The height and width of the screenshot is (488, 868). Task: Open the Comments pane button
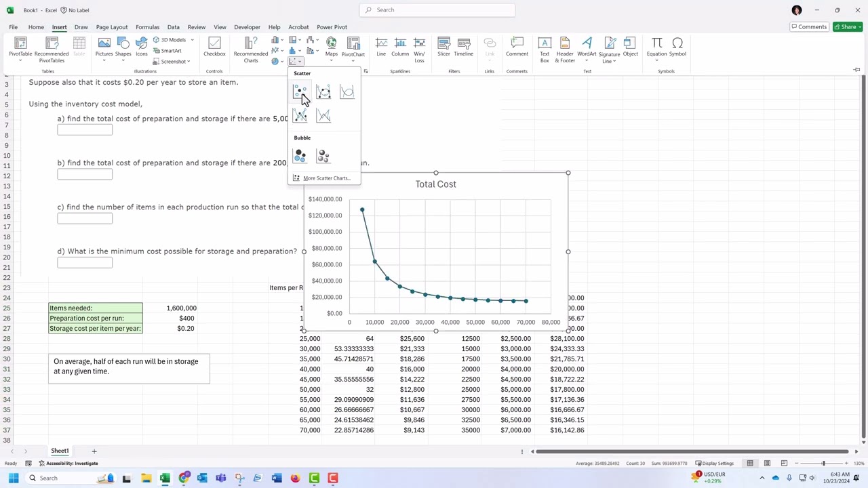click(x=809, y=27)
